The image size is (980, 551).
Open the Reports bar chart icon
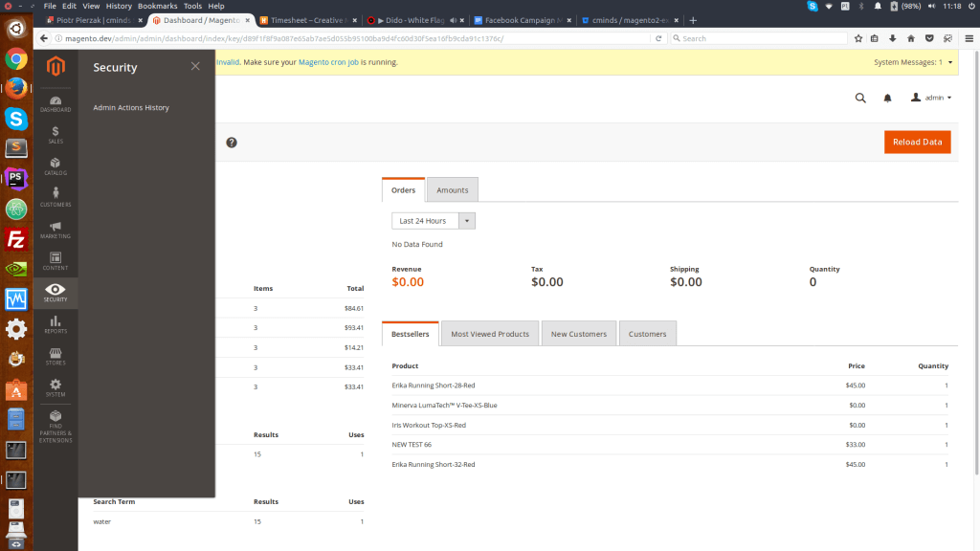56,323
